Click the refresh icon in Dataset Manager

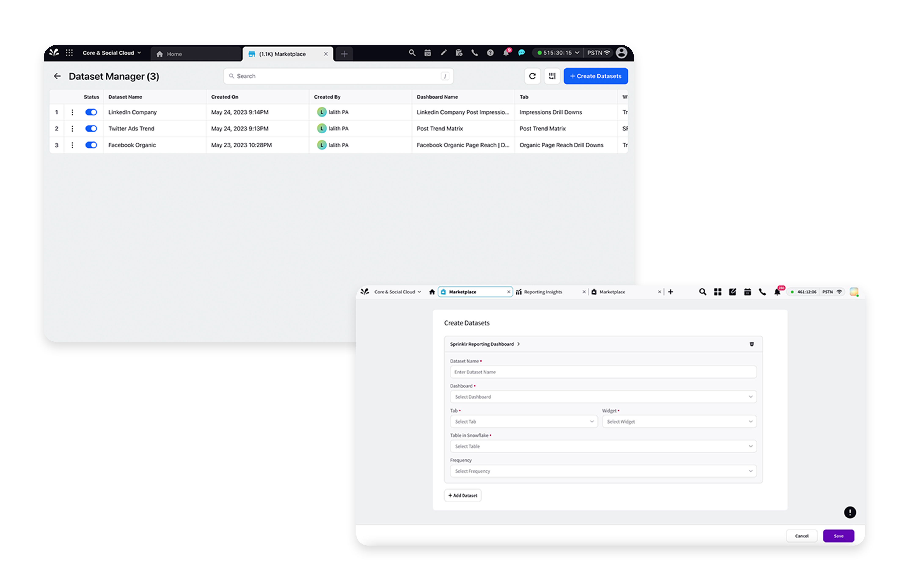532,76
